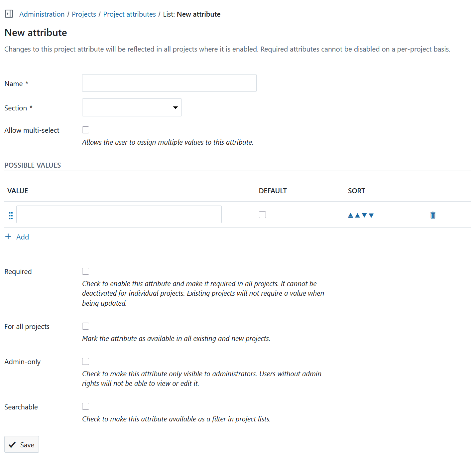Click the single up sort arrow
476x458 pixels.
357,215
